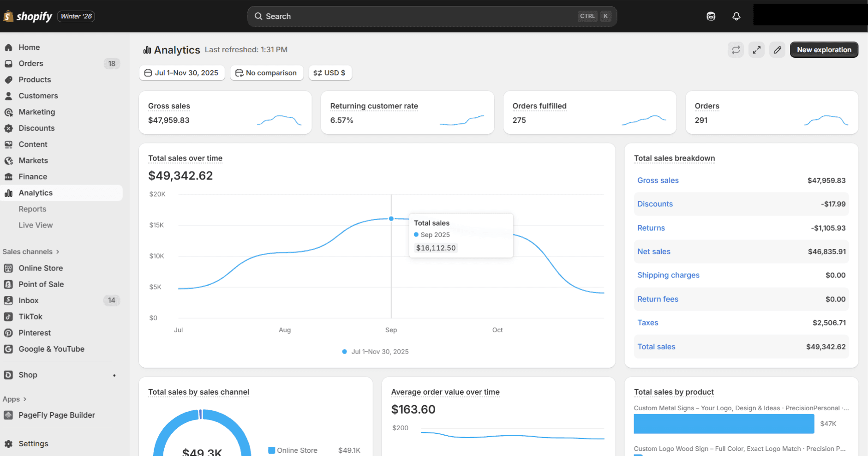Select the Online Store legend swatch
This screenshot has height=456, width=868.
tap(272, 450)
